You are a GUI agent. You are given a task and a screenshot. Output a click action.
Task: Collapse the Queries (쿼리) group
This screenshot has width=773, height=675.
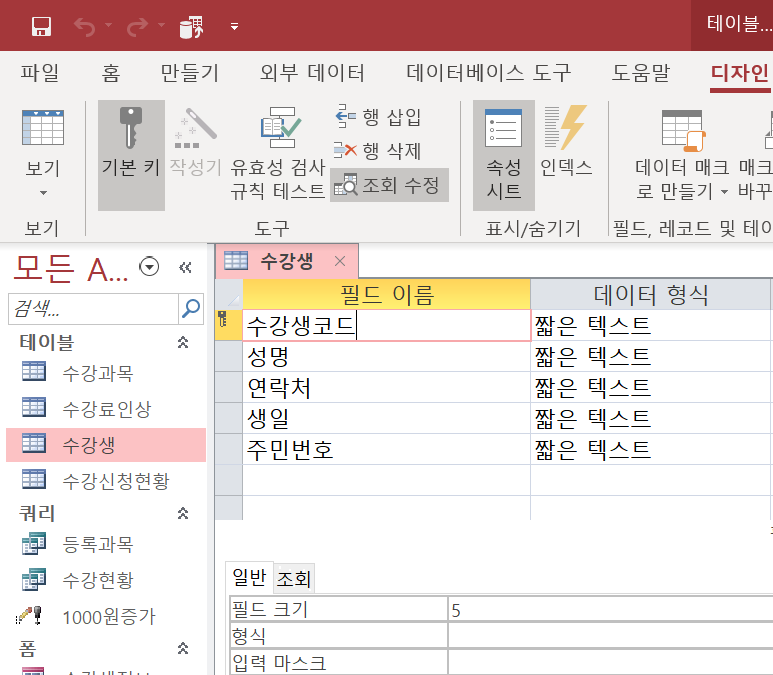[183, 514]
